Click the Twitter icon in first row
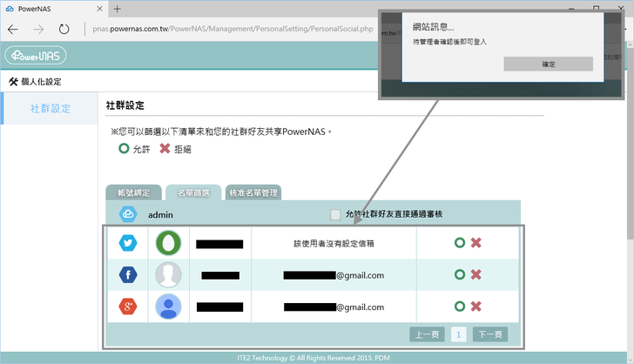 (x=128, y=243)
